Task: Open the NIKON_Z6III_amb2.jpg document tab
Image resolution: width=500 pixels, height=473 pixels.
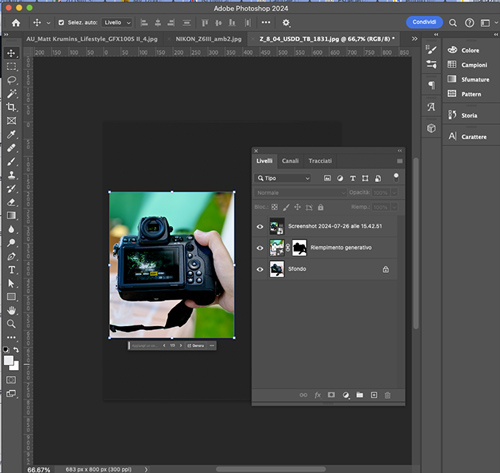Action: point(208,39)
